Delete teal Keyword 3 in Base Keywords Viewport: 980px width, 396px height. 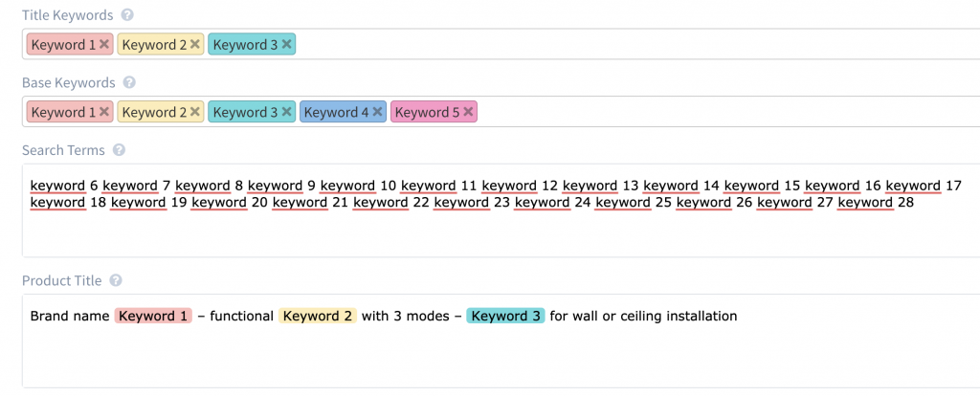(x=286, y=112)
